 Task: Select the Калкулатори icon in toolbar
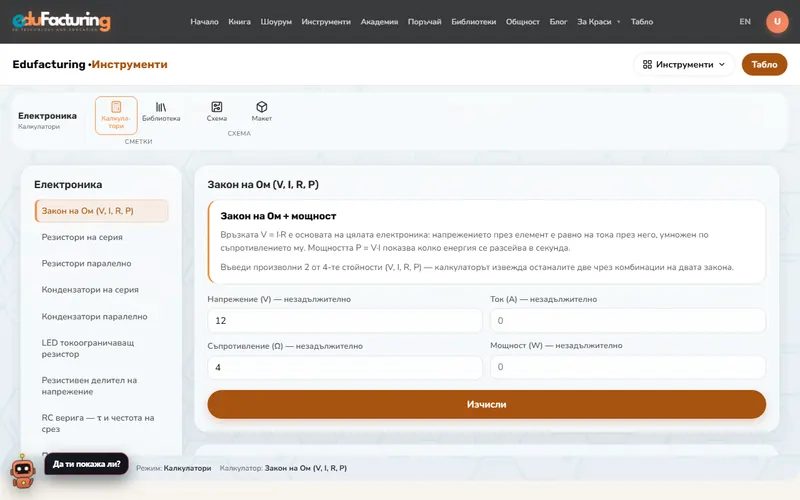[x=116, y=107]
